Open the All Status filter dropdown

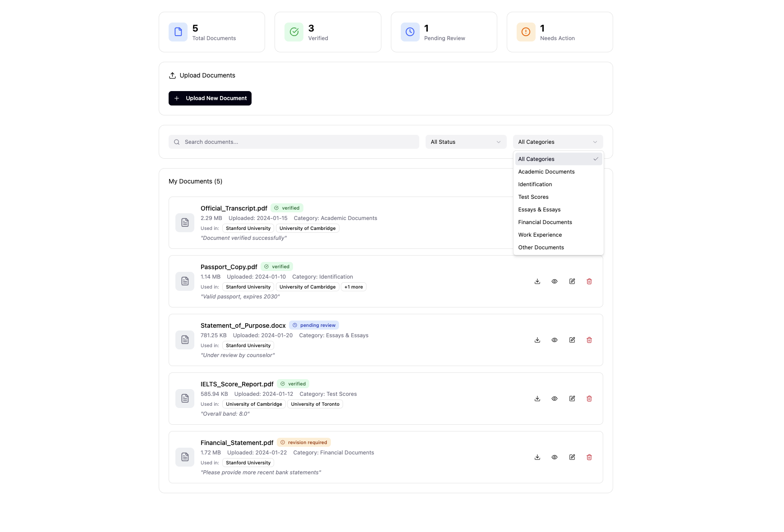465,142
